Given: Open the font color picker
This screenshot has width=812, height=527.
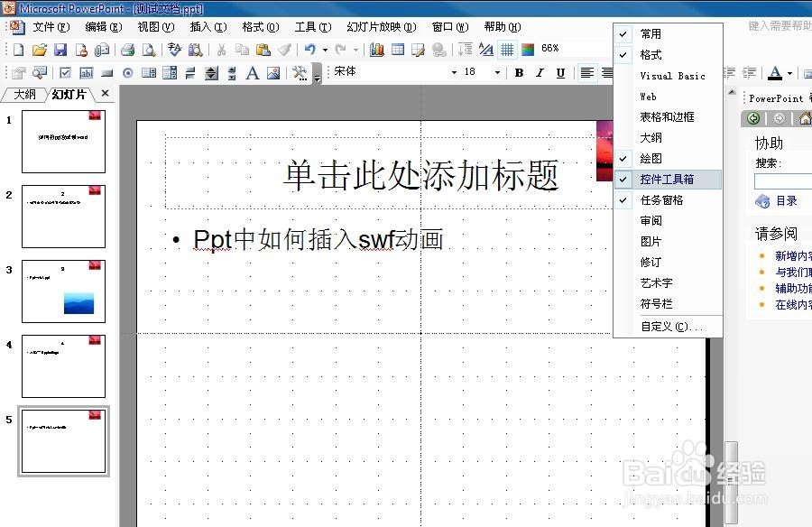Looking at the screenshot, I should [x=778, y=72].
